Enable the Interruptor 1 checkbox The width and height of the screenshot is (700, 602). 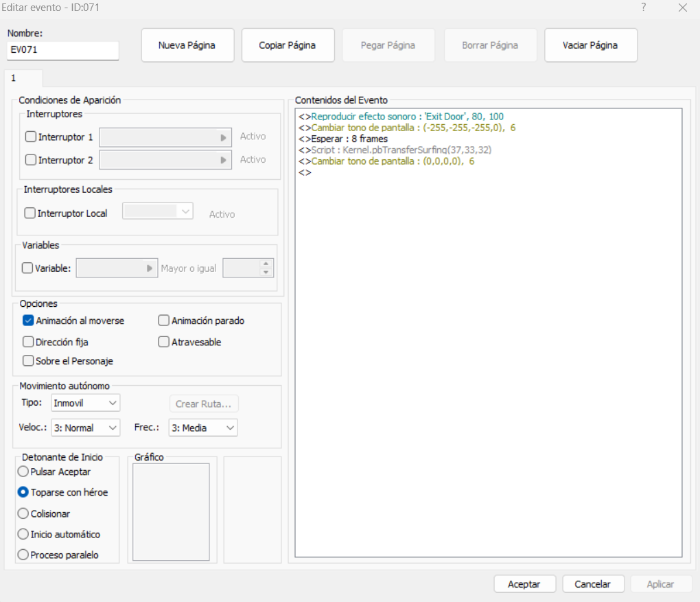point(31,137)
